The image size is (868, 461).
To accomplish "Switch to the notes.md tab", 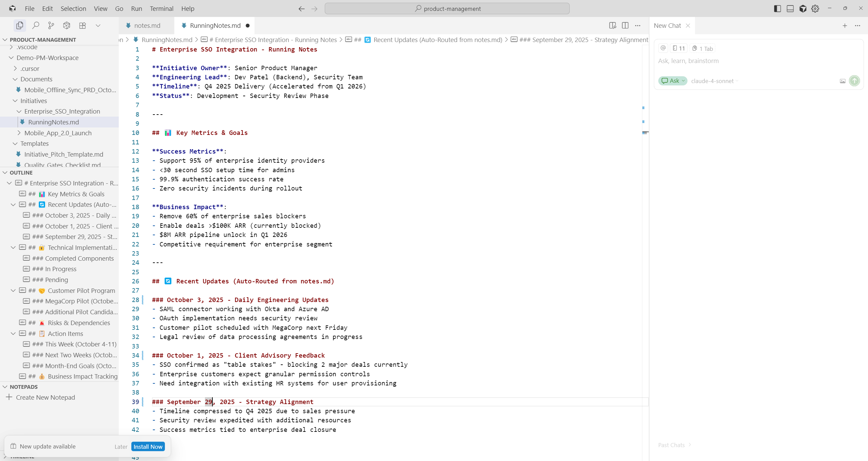I will coord(147,25).
